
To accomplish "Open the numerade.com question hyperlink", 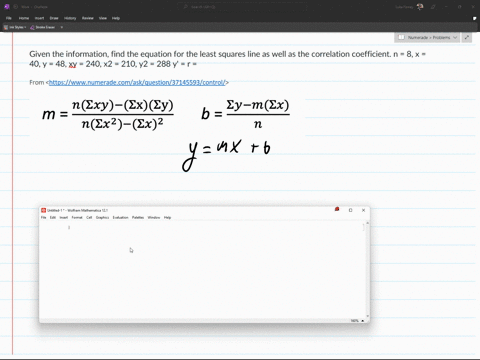I will point(137,82).
